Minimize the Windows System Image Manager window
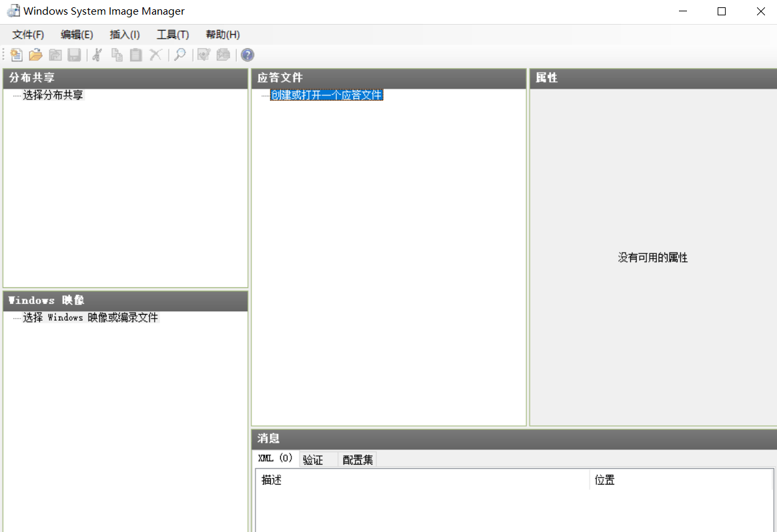The width and height of the screenshot is (777, 532). coord(683,11)
